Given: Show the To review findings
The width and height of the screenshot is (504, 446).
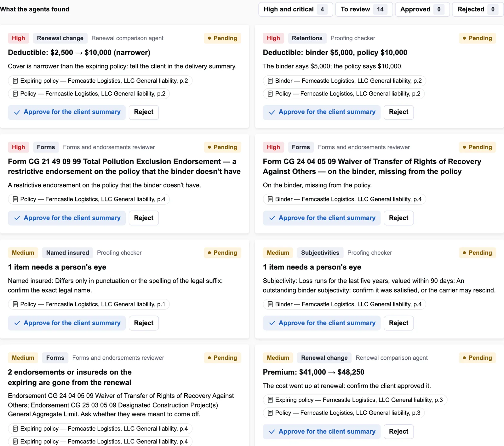Looking at the screenshot, I should (364, 9).
